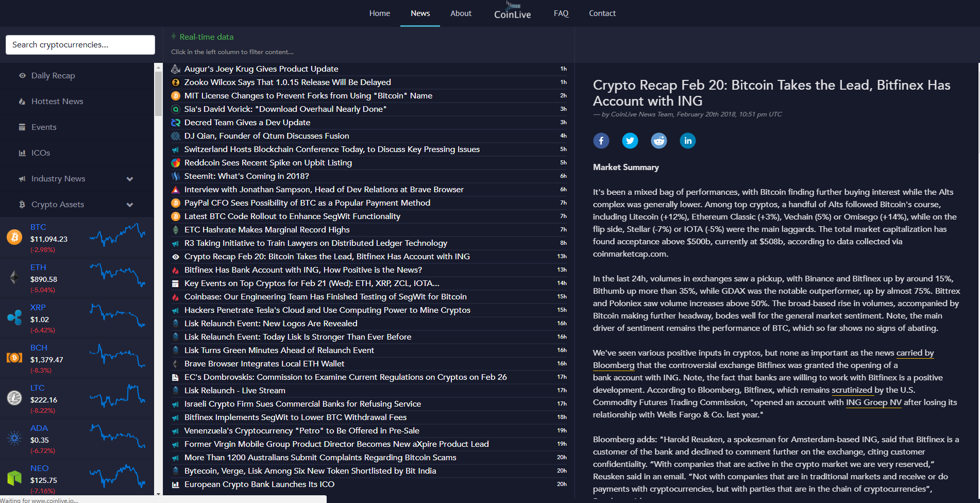Open 'Brave Browser Integrates Local ETH Wallet'
The width and height of the screenshot is (980, 503).
tap(264, 364)
